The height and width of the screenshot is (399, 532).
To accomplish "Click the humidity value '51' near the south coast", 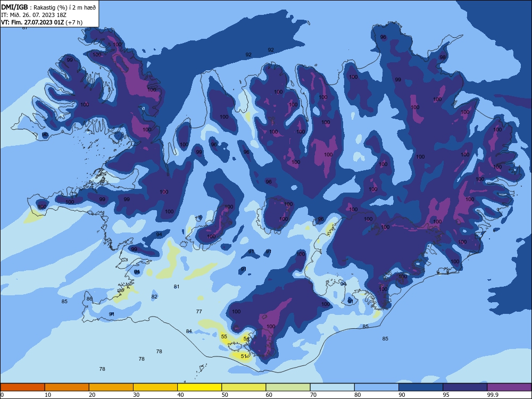I will point(244,356).
